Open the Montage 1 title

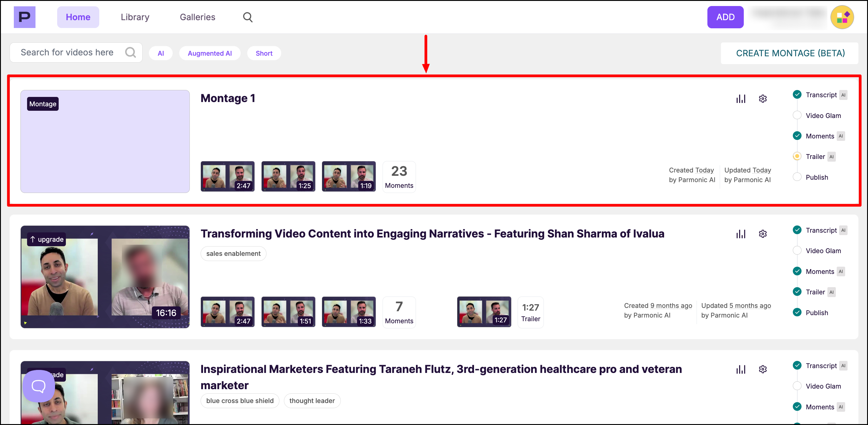(x=228, y=98)
